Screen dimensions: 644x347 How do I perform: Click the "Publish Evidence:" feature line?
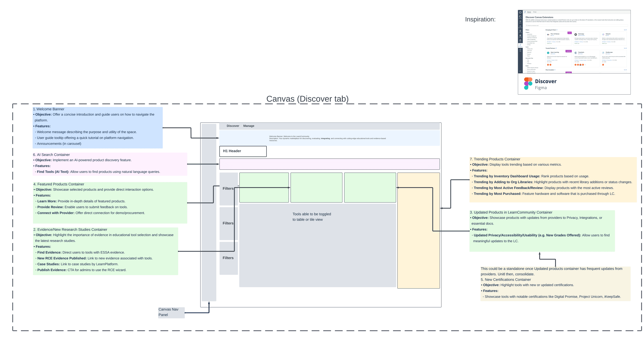pos(81,270)
